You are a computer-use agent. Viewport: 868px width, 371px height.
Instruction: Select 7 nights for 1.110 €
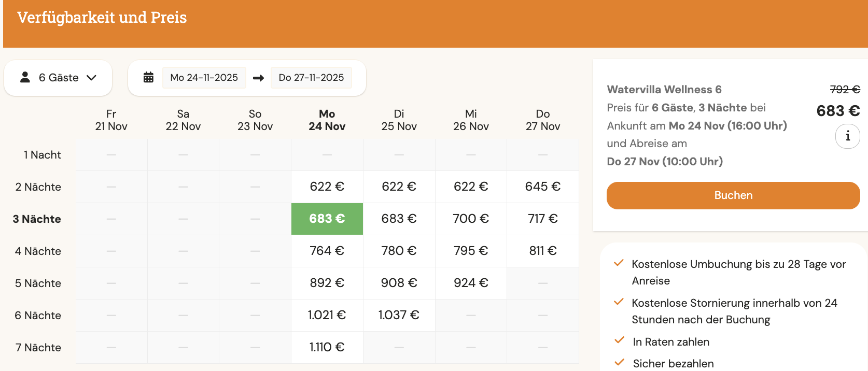click(327, 347)
